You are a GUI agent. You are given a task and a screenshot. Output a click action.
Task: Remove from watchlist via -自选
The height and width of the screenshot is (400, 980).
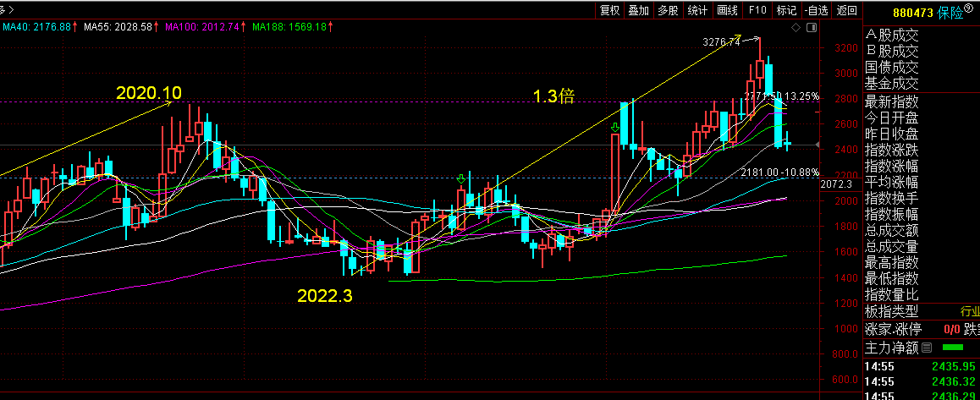click(x=817, y=10)
